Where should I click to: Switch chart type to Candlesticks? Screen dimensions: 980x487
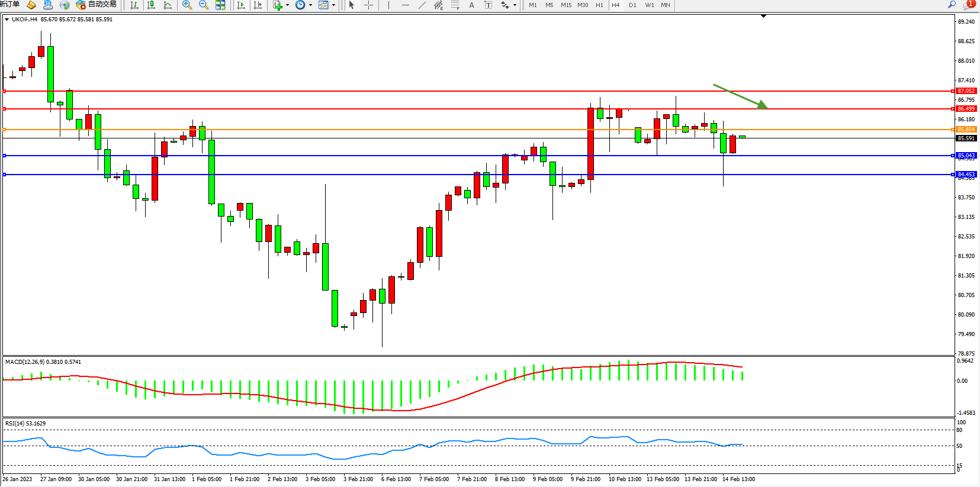pos(151,5)
